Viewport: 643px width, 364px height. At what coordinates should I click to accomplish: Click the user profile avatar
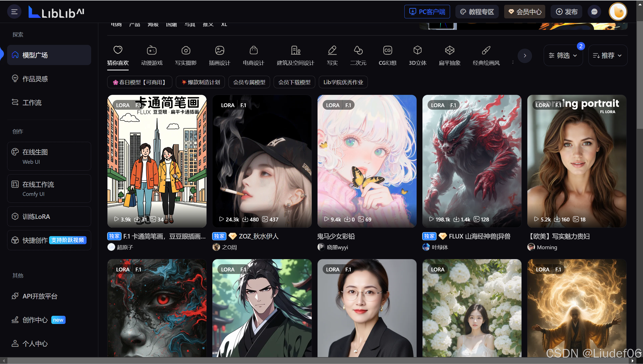tap(618, 12)
